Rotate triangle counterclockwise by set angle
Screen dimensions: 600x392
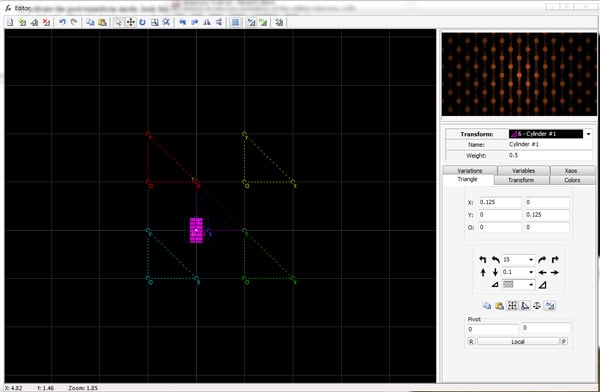click(x=495, y=260)
